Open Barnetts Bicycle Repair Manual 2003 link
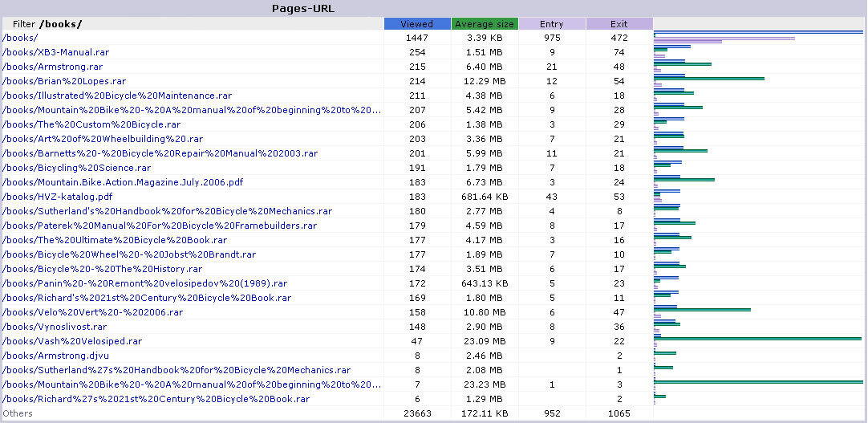Screen dimensions: 868x423 coord(160,153)
